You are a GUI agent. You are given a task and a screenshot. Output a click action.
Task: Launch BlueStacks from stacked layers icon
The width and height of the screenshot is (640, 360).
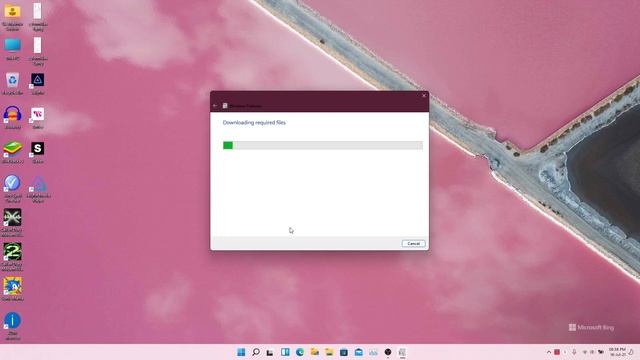click(x=12, y=153)
